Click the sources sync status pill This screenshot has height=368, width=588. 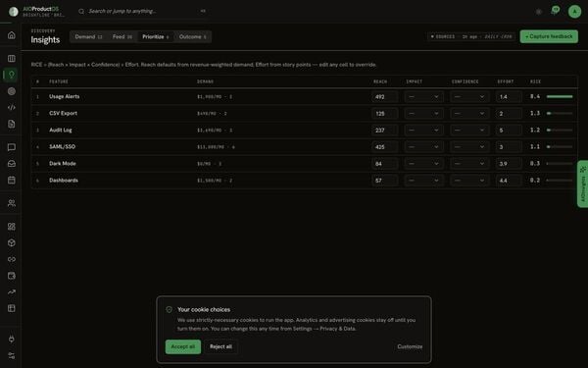tap(471, 37)
